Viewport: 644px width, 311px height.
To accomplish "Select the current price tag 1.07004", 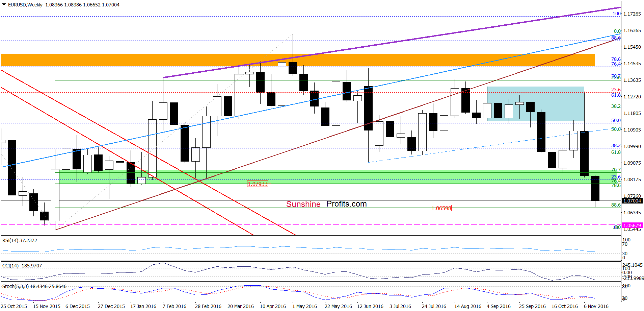I will [x=632, y=201].
